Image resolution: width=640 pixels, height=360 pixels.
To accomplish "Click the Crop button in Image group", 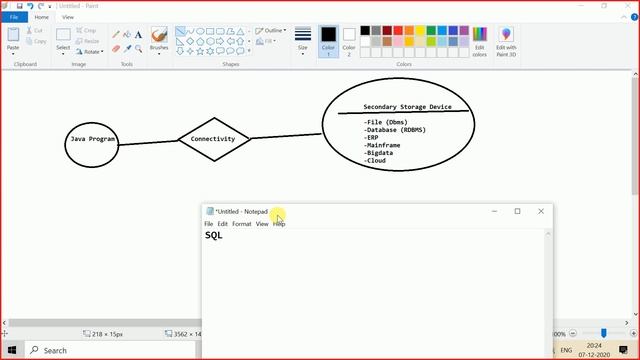I will point(86,31).
